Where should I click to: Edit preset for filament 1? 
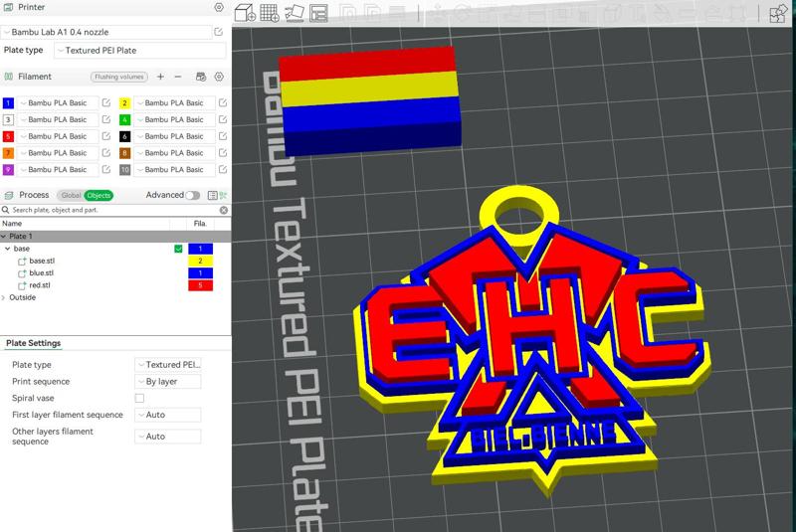[106, 102]
